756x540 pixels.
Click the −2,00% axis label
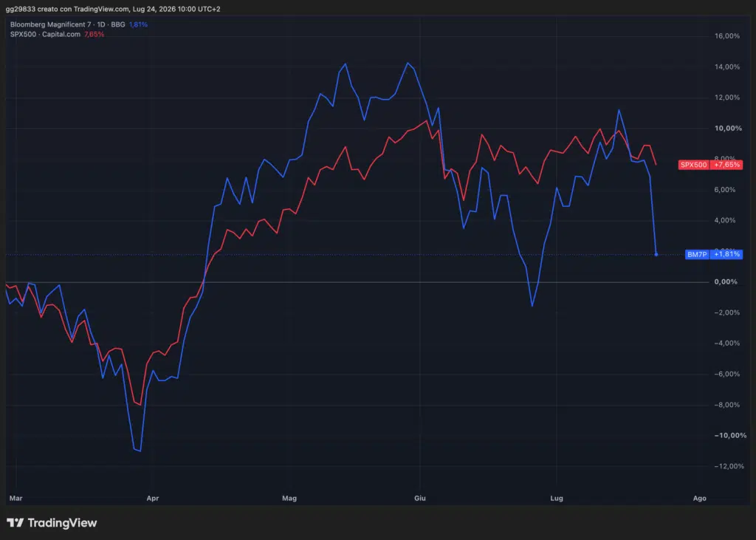tap(727, 312)
